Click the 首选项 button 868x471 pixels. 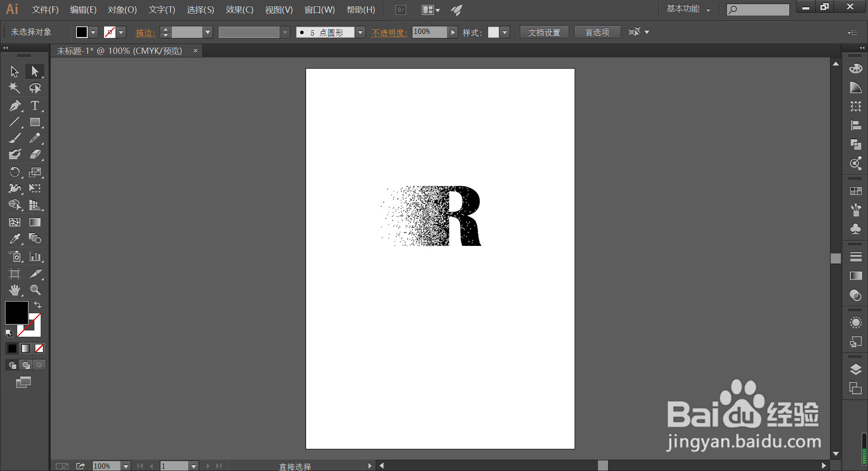point(597,32)
